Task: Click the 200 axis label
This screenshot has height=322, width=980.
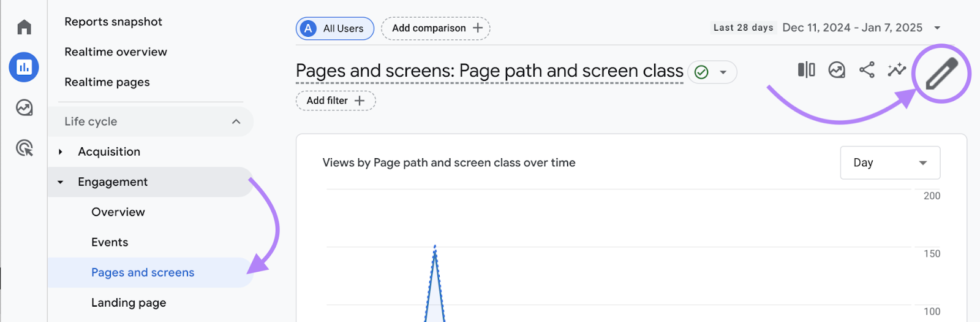Action: click(932, 196)
